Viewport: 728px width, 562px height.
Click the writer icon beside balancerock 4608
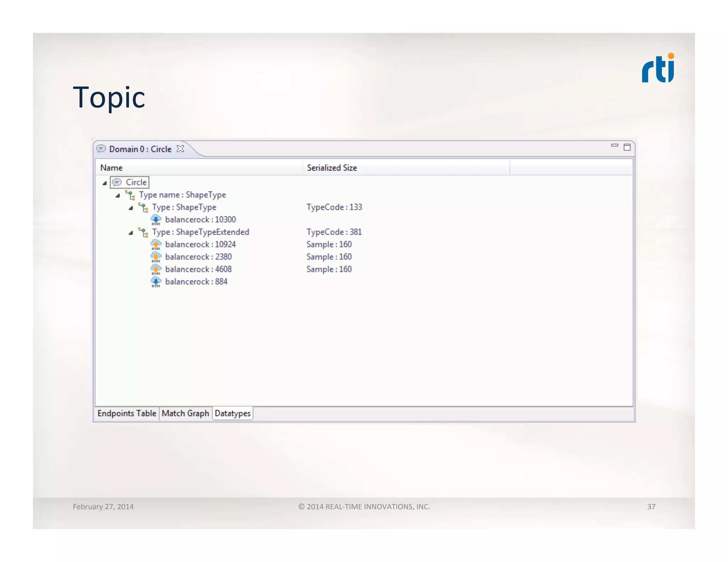156,269
